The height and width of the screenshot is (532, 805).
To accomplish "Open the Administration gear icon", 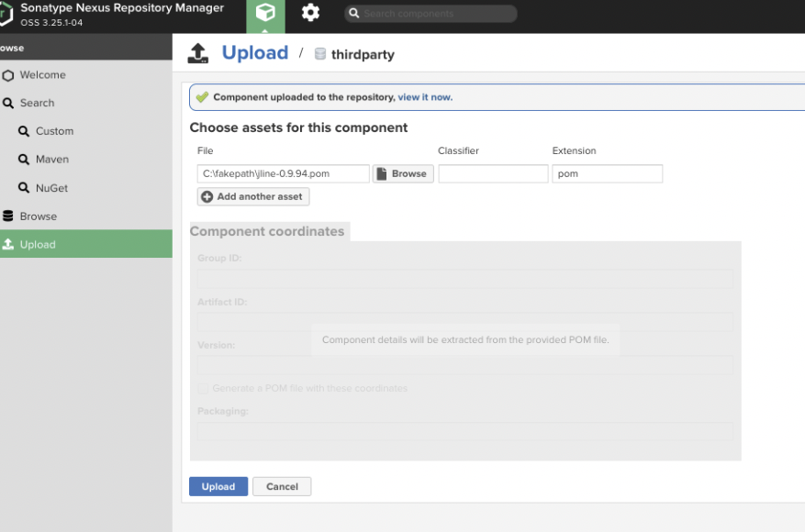I will tap(310, 12).
